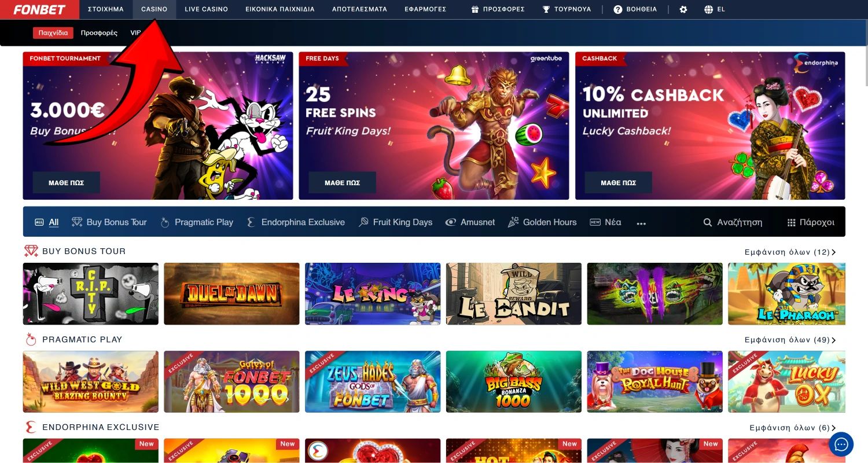Screen dimensions: 868x463
Task: Click the ΒΟΗΘΕΙΑ question mark icon
Action: coord(618,9)
